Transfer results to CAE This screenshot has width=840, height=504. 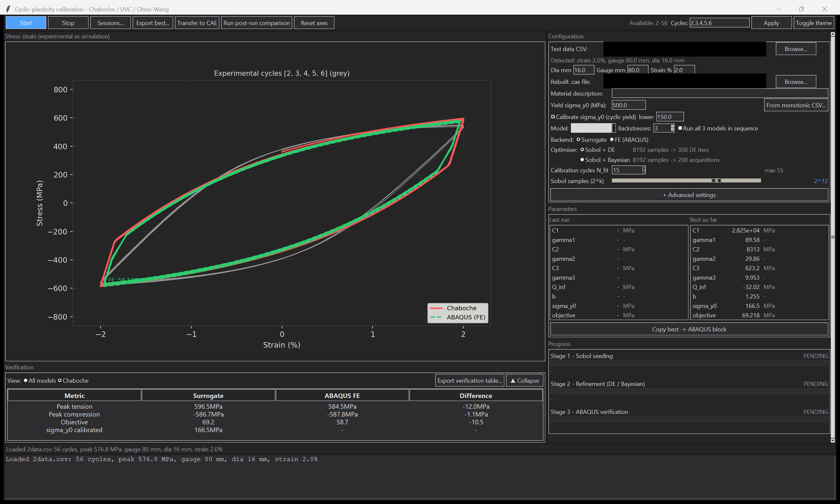coord(197,23)
